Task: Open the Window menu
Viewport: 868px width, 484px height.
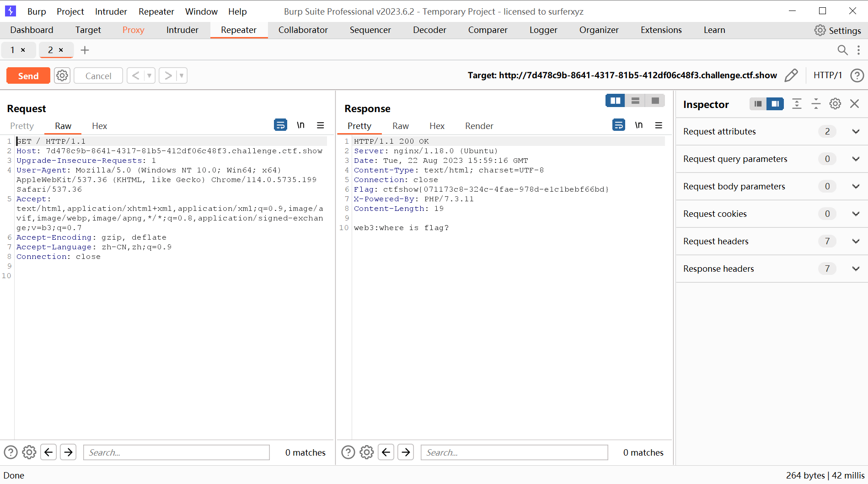Action: (x=201, y=11)
